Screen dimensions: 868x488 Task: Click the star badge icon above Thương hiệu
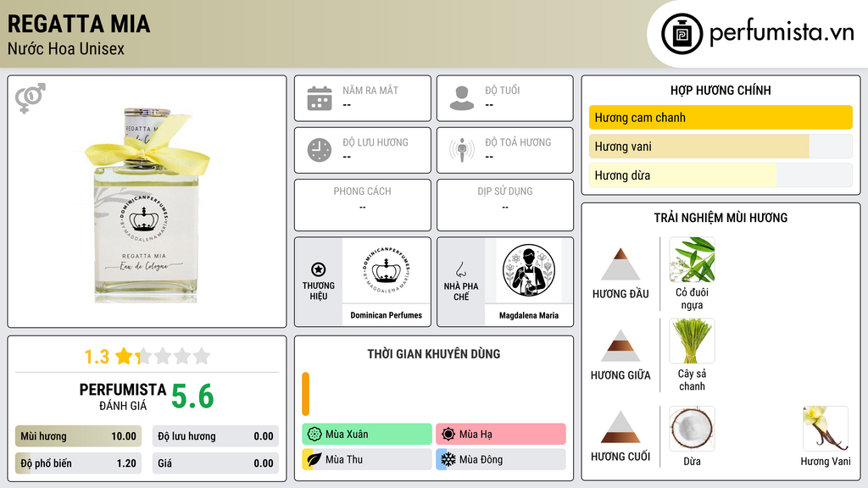pos(319,269)
